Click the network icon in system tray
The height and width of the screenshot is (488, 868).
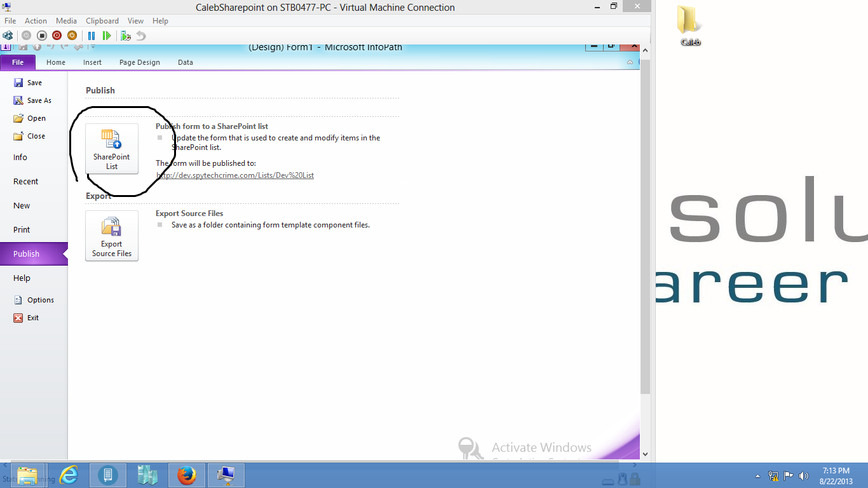[773, 476]
